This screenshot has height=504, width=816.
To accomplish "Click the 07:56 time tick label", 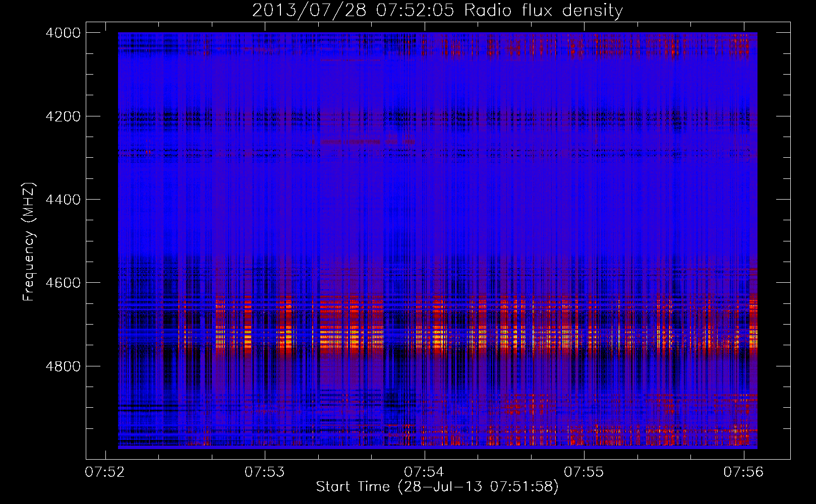I will point(743,472).
